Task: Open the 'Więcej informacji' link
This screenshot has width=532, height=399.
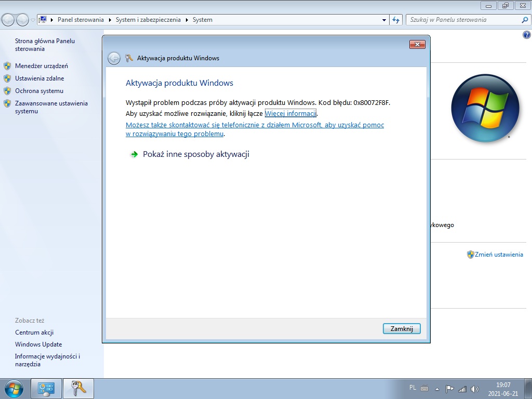Action: (x=290, y=113)
